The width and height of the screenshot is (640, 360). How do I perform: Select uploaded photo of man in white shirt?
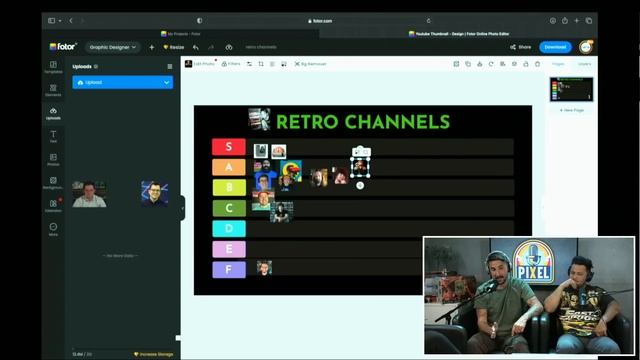[89, 194]
